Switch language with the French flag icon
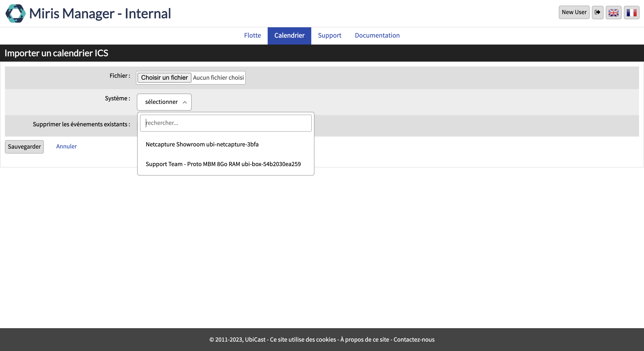The width and height of the screenshot is (644, 351). click(x=631, y=12)
